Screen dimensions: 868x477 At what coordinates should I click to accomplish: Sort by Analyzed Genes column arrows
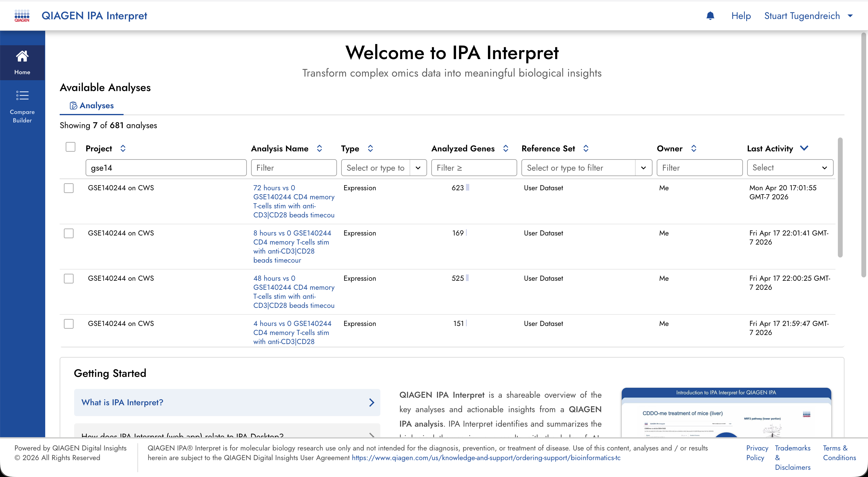[x=506, y=148]
